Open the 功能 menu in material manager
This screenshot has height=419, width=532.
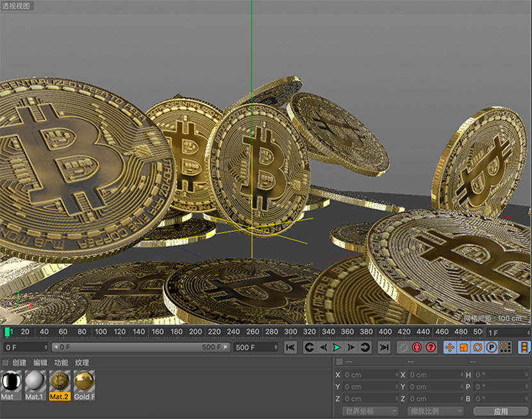coord(61,363)
